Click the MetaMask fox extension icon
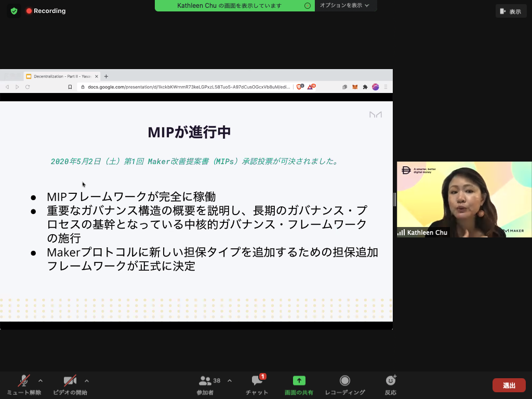The height and width of the screenshot is (399, 532). click(355, 87)
